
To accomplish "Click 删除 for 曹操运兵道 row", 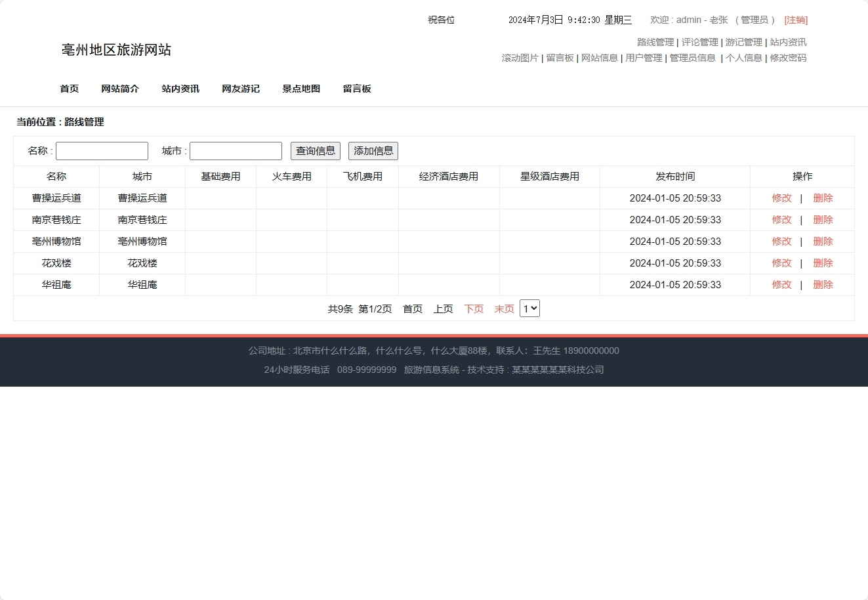I will [x=823, y=198].
